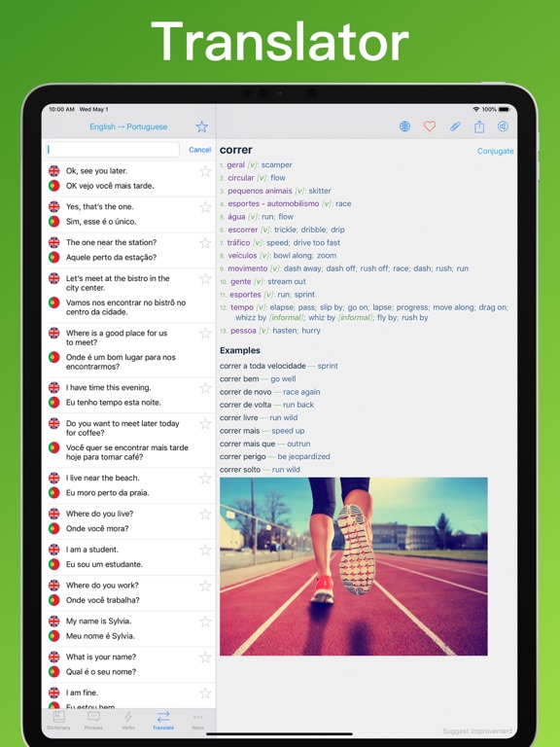The image size is (560, 747).
Task: Open the Phrases tab
Action: tap(93, 720)
